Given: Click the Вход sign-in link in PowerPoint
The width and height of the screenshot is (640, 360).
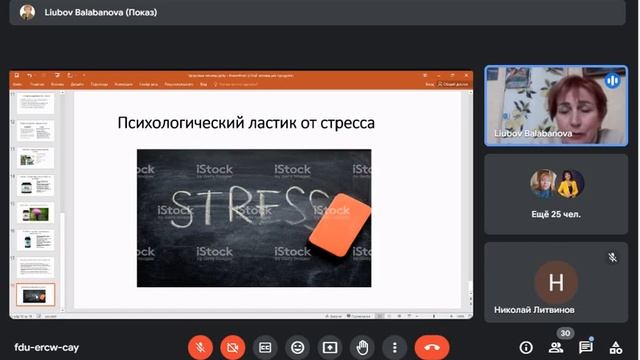Looking at the screenshot, I should 429,84.
